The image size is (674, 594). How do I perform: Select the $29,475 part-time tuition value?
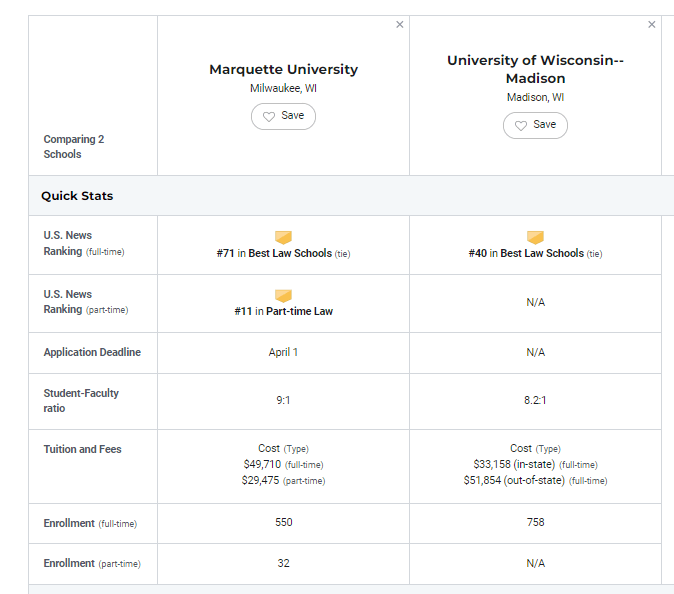(x=260, y=480)
